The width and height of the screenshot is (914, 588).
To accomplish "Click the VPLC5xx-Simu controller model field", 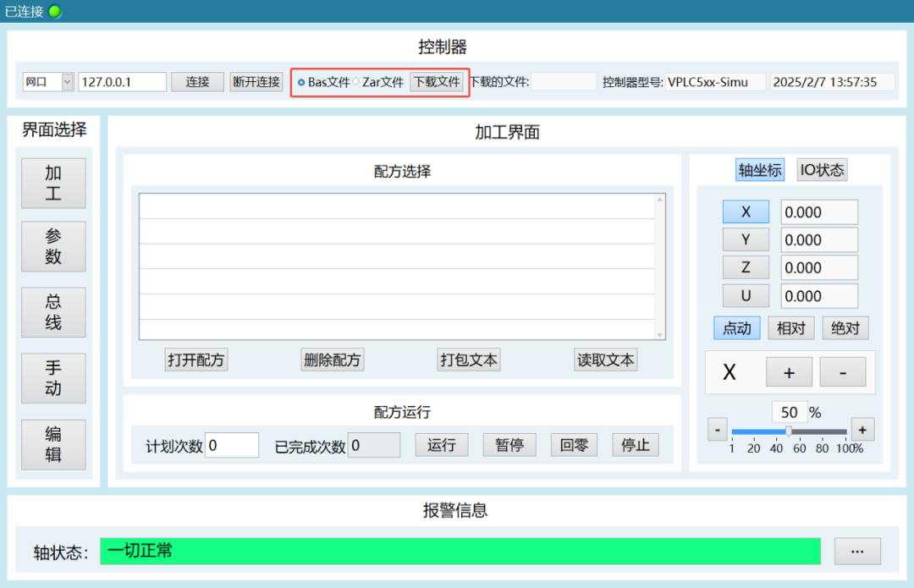I will 714,82.
